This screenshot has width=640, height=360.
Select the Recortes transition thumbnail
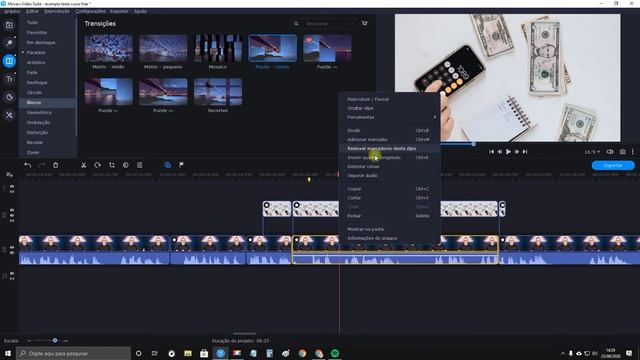click(218, 92)
